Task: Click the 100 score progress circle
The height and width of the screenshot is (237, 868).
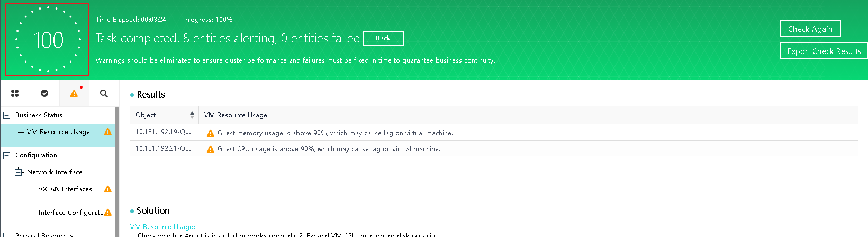Action: pos(47,40)
